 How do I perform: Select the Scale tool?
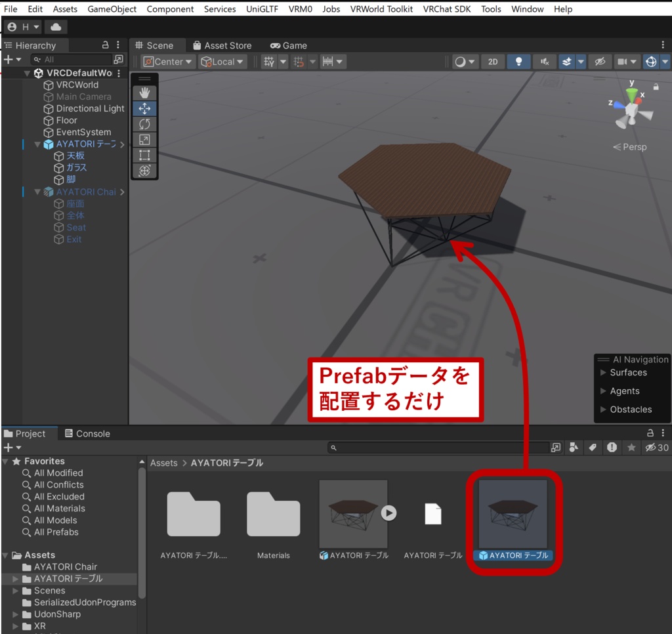point(144,139)
